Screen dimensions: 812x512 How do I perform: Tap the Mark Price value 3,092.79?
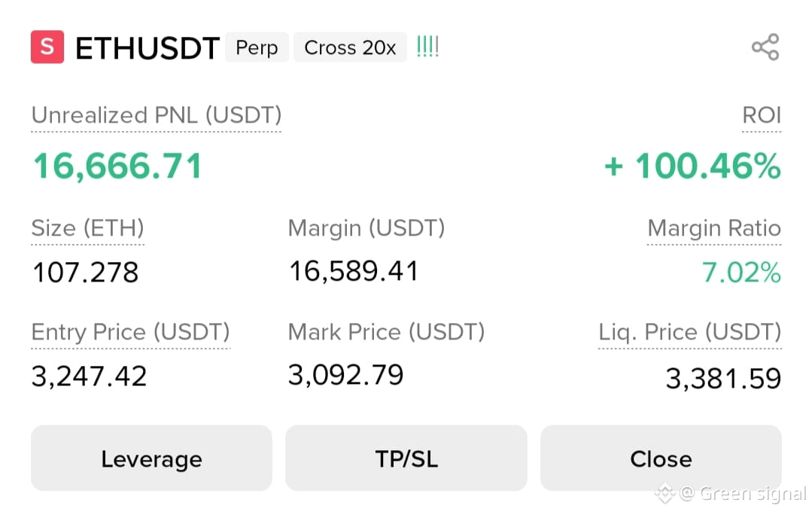pyautogui.click(x=345, y=375)
